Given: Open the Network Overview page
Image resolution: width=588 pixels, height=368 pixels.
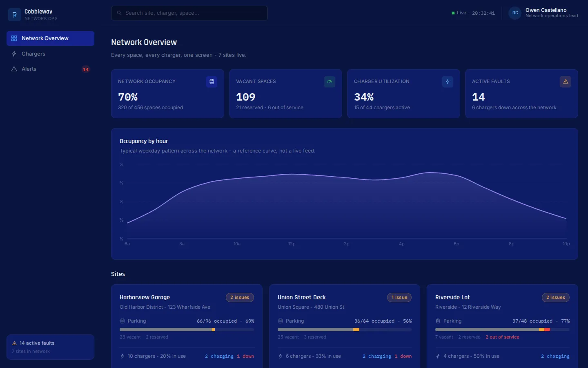Looking at the screenshot, I should [x=51, y=38].
